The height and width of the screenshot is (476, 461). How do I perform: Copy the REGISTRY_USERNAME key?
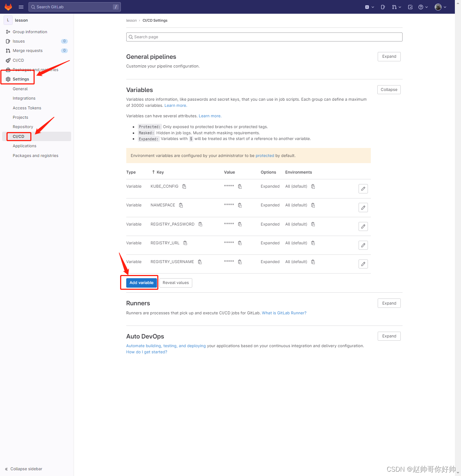pos(200,262)
